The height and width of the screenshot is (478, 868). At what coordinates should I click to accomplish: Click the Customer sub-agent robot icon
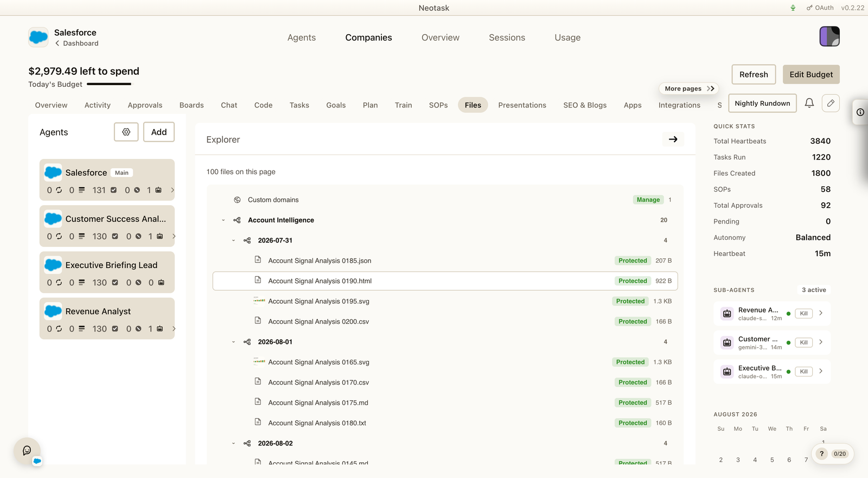click(x=727, y=342)
